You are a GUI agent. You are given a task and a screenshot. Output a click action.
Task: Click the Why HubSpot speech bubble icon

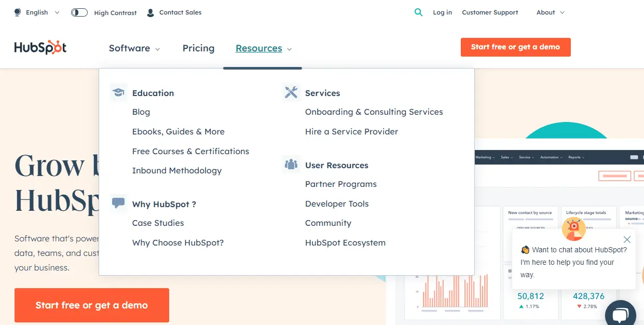[x=118, y=204]
